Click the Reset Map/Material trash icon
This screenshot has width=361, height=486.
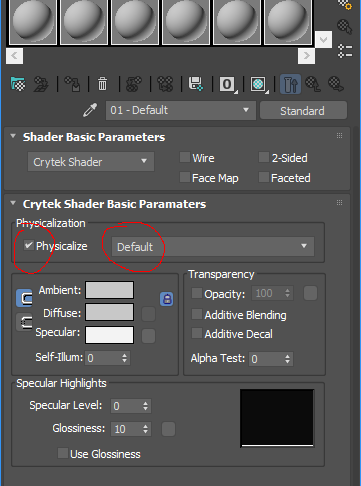tap(102, 84)
